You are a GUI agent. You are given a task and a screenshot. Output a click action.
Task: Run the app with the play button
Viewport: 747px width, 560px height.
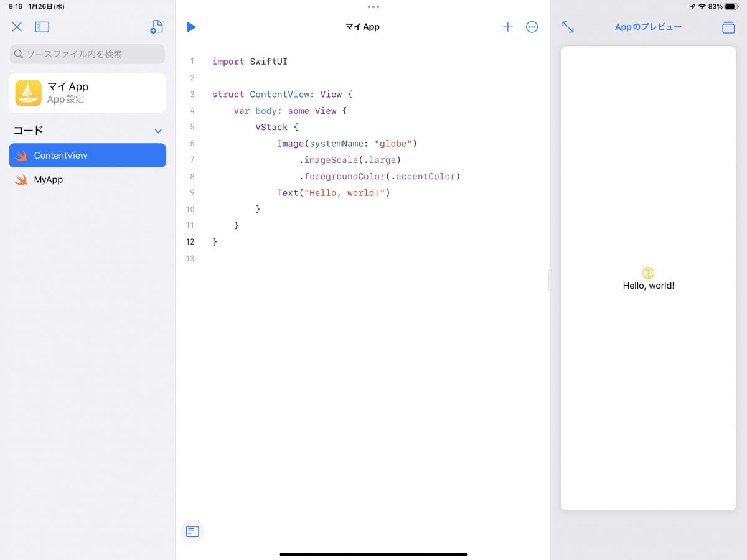click(x=191, y=27)
